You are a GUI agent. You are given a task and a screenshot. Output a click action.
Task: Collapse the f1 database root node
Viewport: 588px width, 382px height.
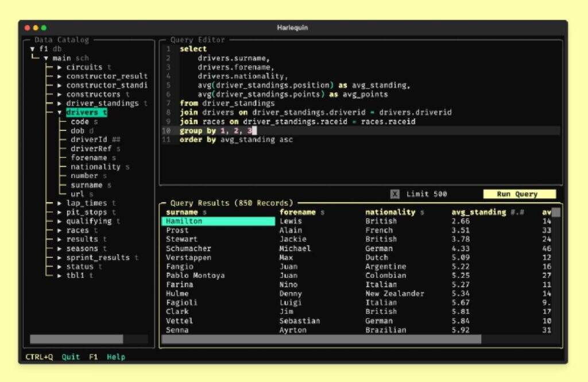pyautogui.click(x=33, y=49)
